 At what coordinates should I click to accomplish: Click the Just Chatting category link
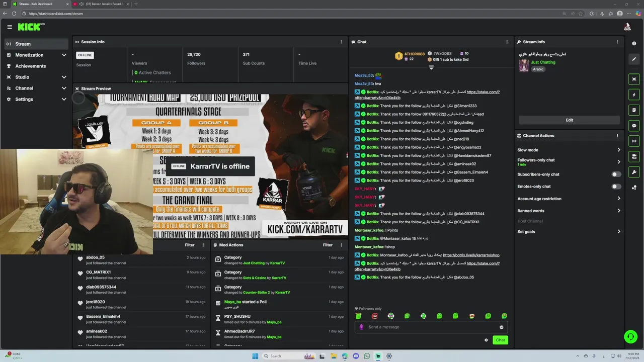click(x=543, y=62)
